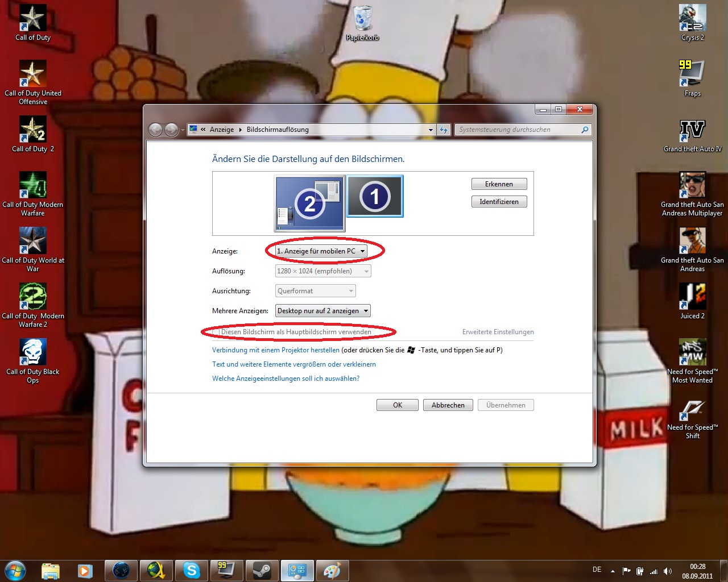Open the Papierkorb recycle bin
This screenshot has height=582, width=728.
[x=362, y=23]
